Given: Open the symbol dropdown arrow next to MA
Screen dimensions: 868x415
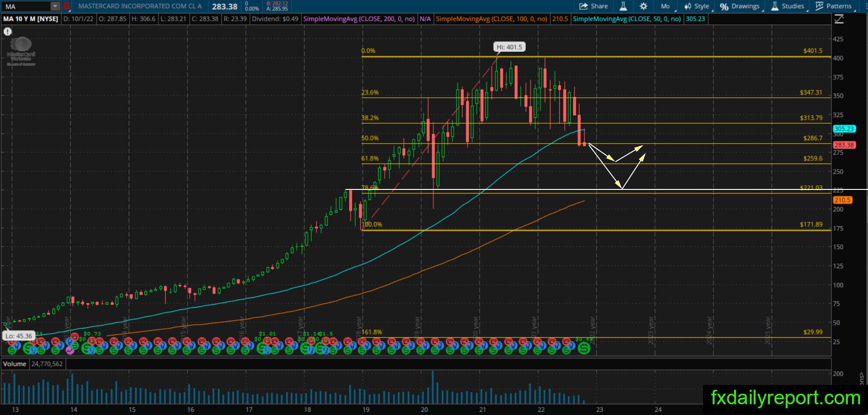Looking at the screenshot, I should click(55, 6).
